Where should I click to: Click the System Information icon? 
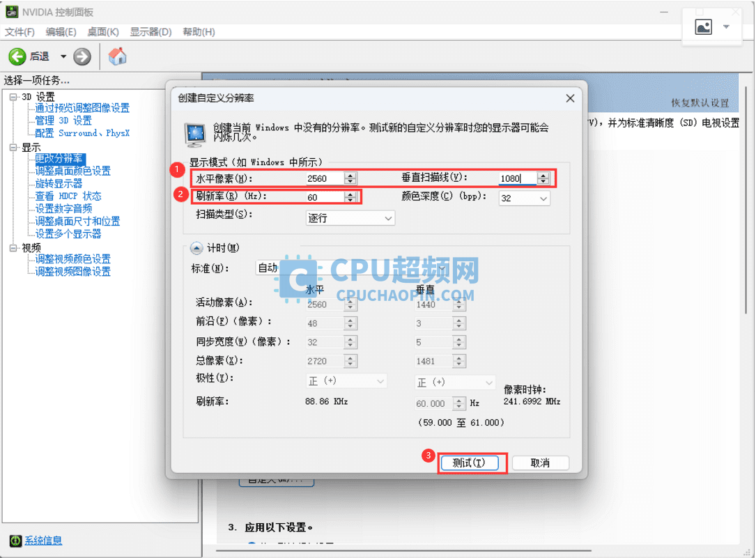click(15, 541)
